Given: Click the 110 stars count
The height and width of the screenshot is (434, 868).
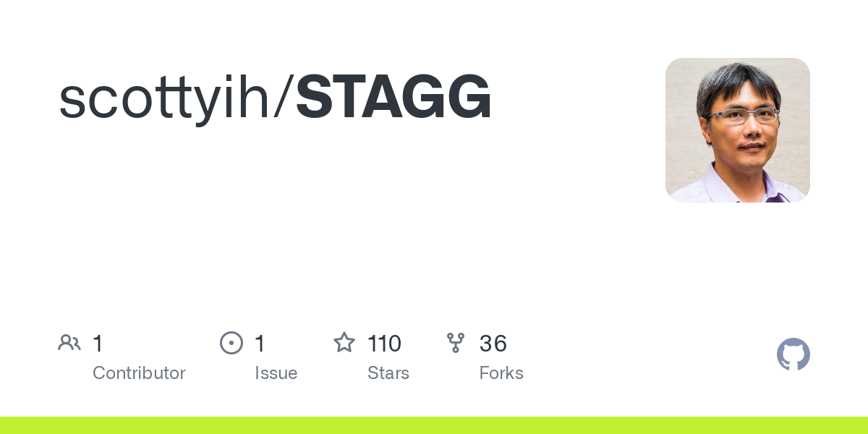Looking at the screenshot, I should click(x=384, y=344).
